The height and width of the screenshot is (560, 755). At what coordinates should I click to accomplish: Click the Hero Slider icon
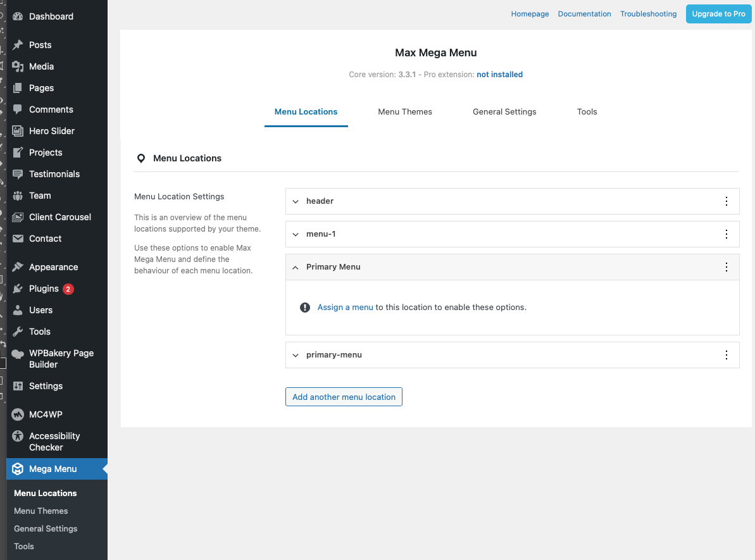18,131
